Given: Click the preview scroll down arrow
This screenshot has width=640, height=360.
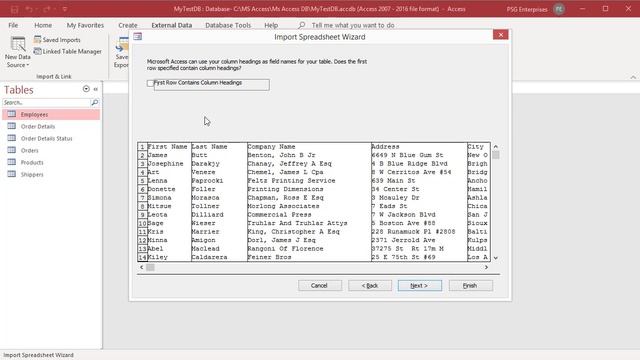Looking at the screenshot, I should [496, 258].
